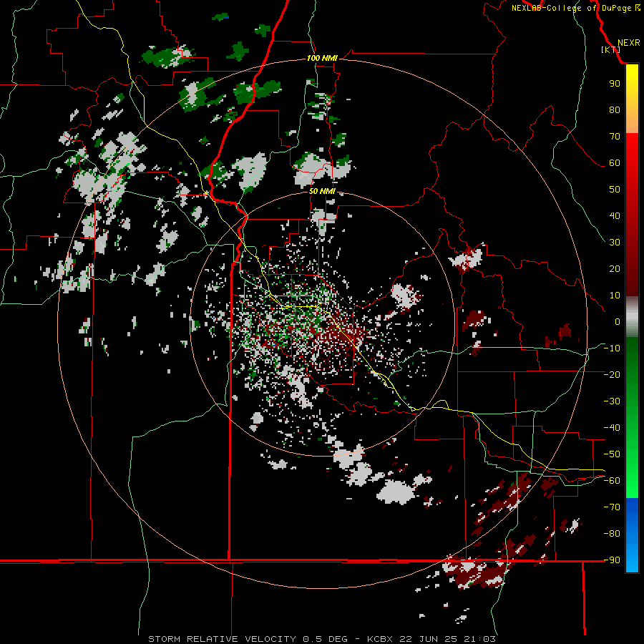Click the "10" scale value
The height and width of the screenshot is (644, 644).
click(x=615, y=296)
